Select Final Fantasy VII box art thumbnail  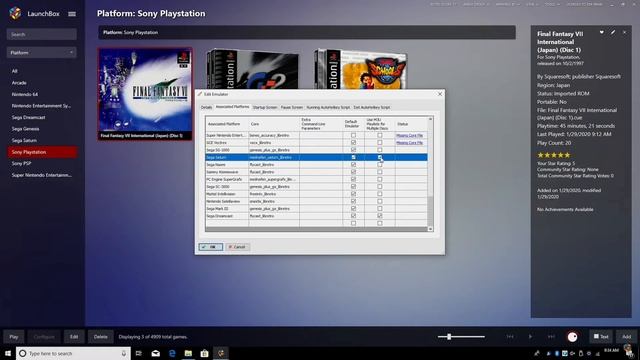pos(145,94)
